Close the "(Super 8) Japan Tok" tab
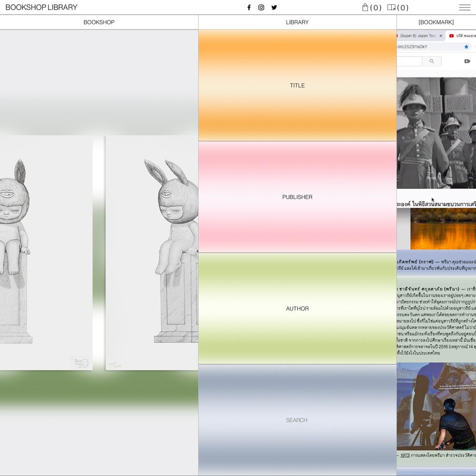Viewport: 476px width, 476px height. (441, 36)
